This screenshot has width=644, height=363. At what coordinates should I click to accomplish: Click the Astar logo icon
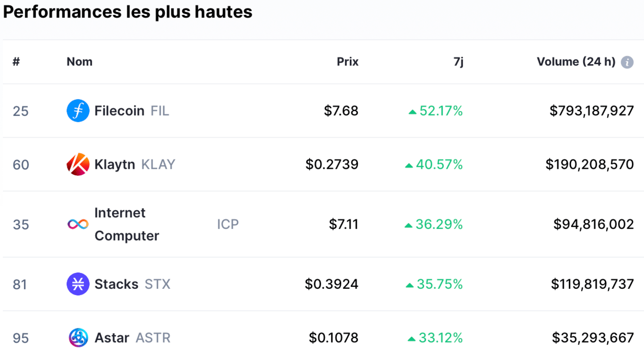click(78, 338)
